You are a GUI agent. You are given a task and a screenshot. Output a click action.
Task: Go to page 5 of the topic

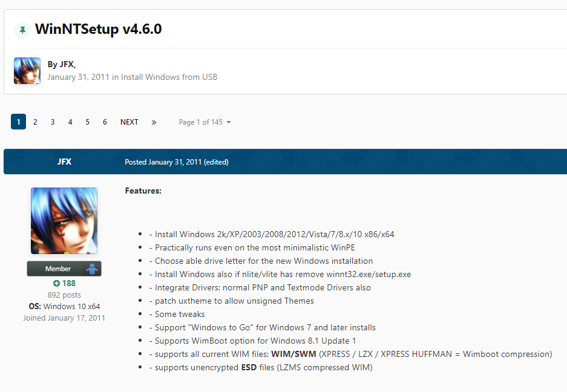click(x=88, y=122)
